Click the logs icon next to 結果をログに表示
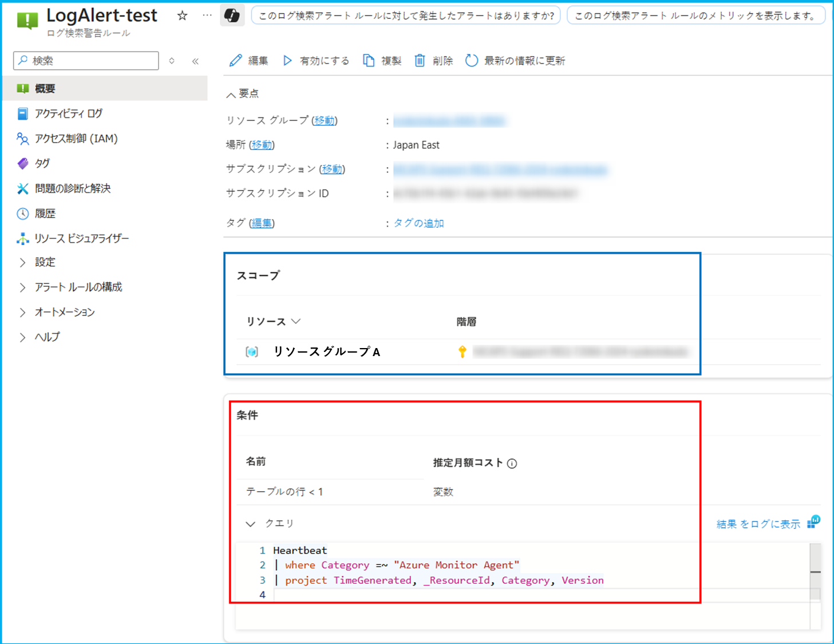 point(813,521)
